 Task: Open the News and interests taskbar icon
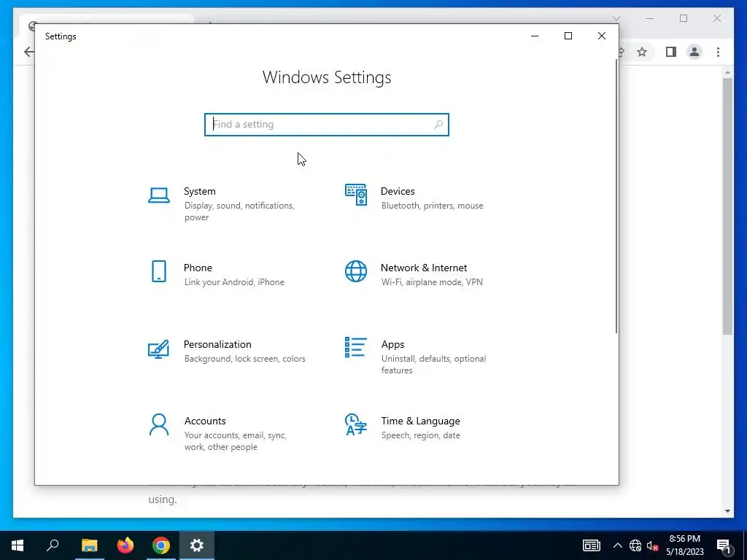coord(591,545)
